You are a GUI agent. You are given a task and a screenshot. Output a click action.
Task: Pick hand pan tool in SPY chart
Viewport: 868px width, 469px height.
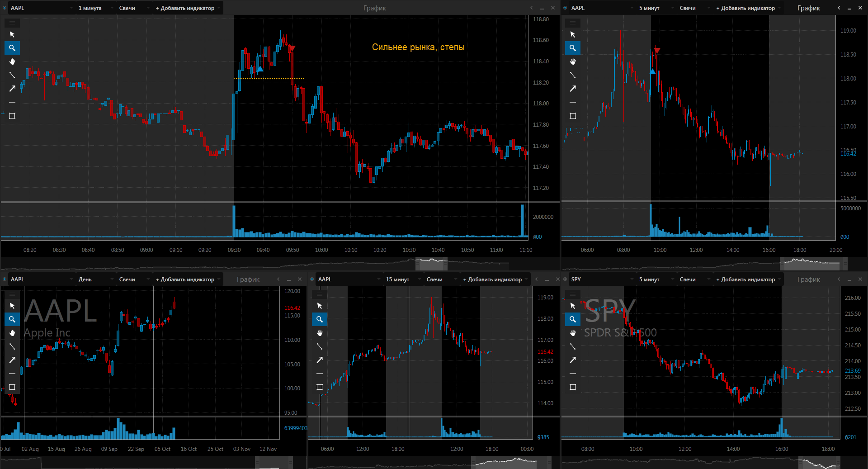tap(573, 333)
